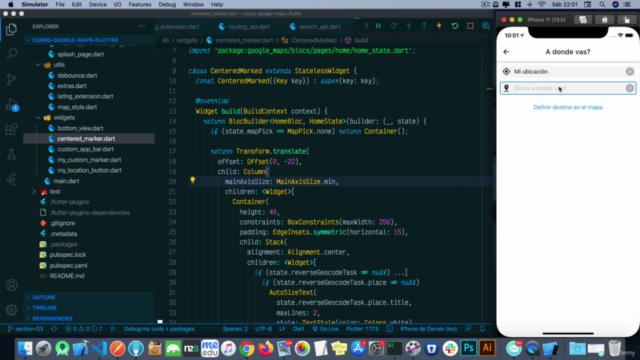Collapse the utils folder
Screen dimensions: 640x360
click(38, 65)
